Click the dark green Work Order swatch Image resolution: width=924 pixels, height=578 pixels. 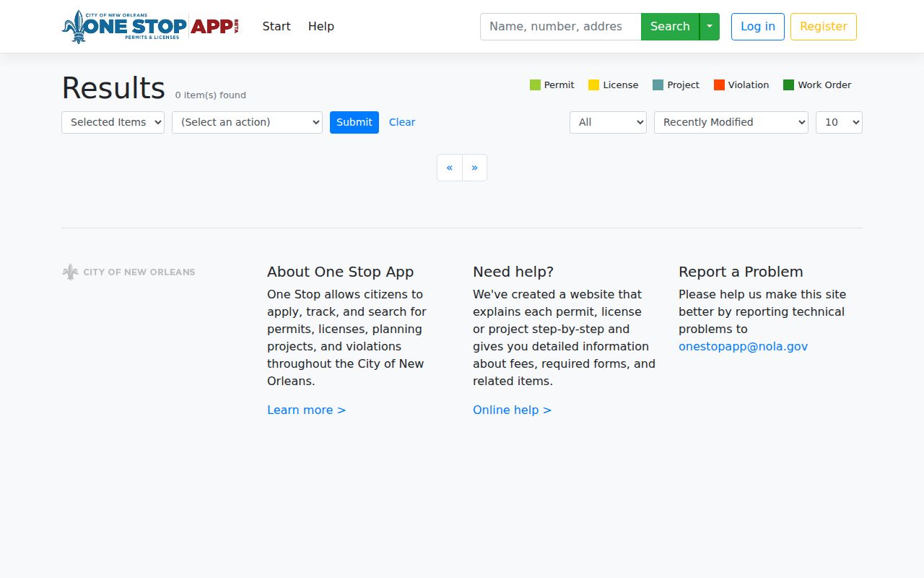(x=789, y=85)
